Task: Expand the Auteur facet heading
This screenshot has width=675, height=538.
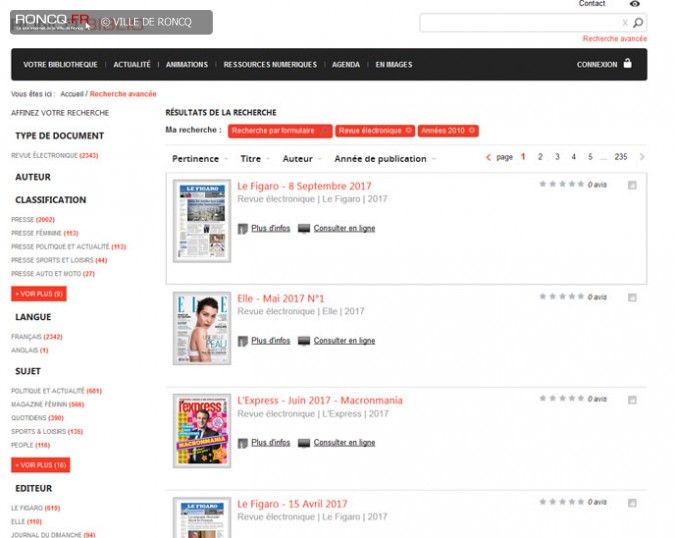Action: point(33,177)
